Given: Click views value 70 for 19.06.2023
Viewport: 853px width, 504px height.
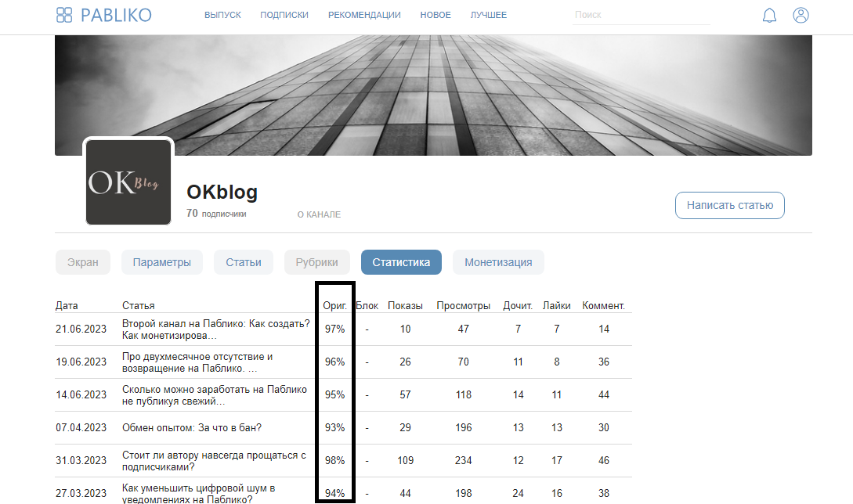Looking at the screenshot, I should (464, 362).
